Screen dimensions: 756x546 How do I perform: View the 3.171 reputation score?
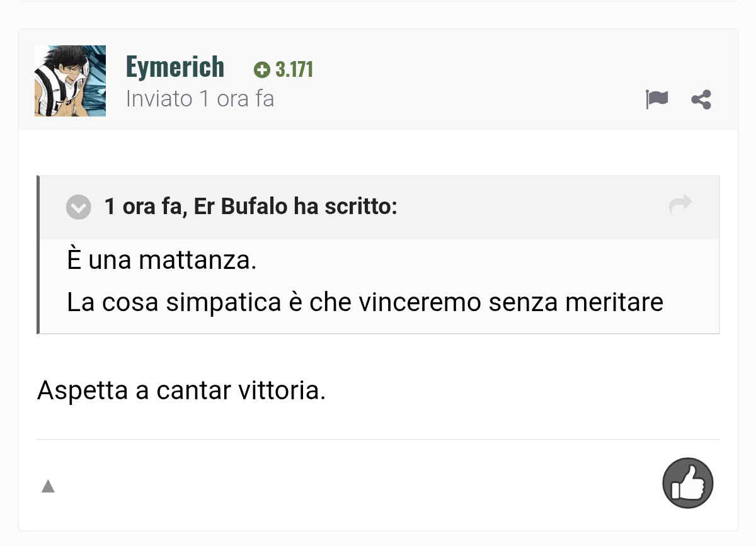click(294, 69)
